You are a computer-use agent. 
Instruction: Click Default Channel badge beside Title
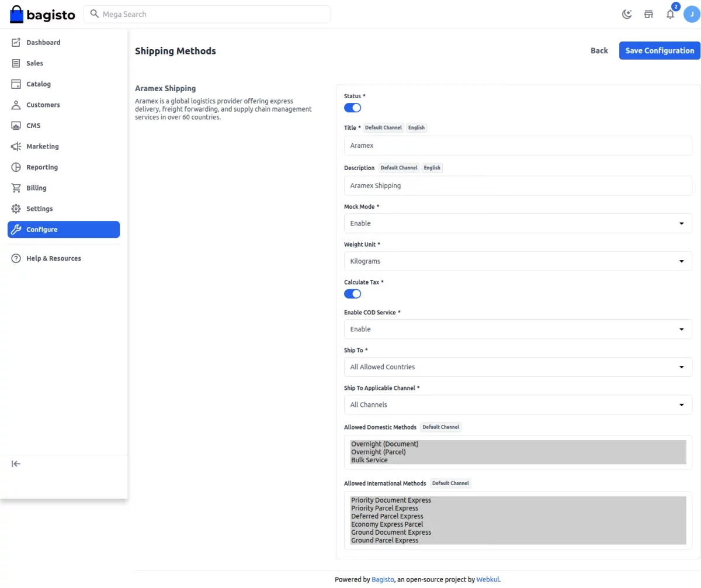tap(383, 127)
